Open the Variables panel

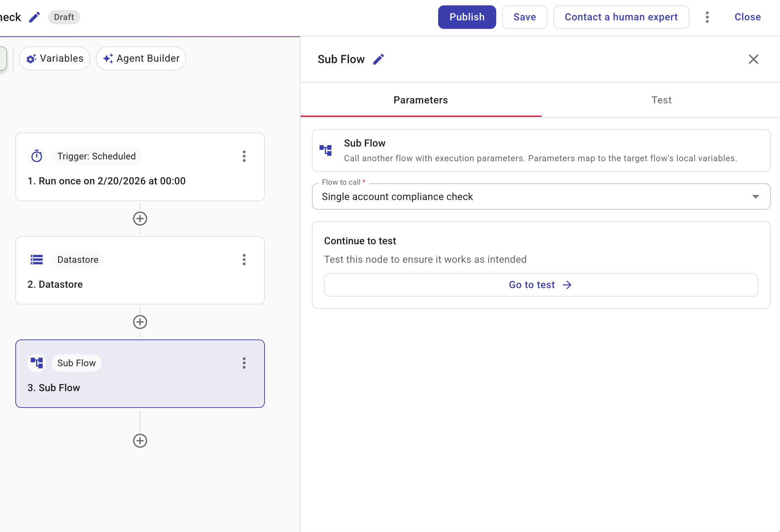55,58
